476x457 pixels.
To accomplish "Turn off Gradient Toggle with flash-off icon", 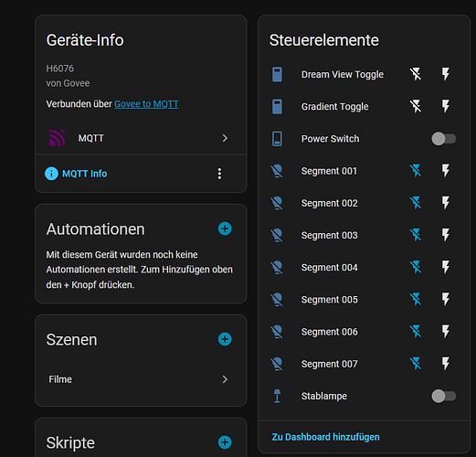I will pyautogui.click(x=416, y=106).
